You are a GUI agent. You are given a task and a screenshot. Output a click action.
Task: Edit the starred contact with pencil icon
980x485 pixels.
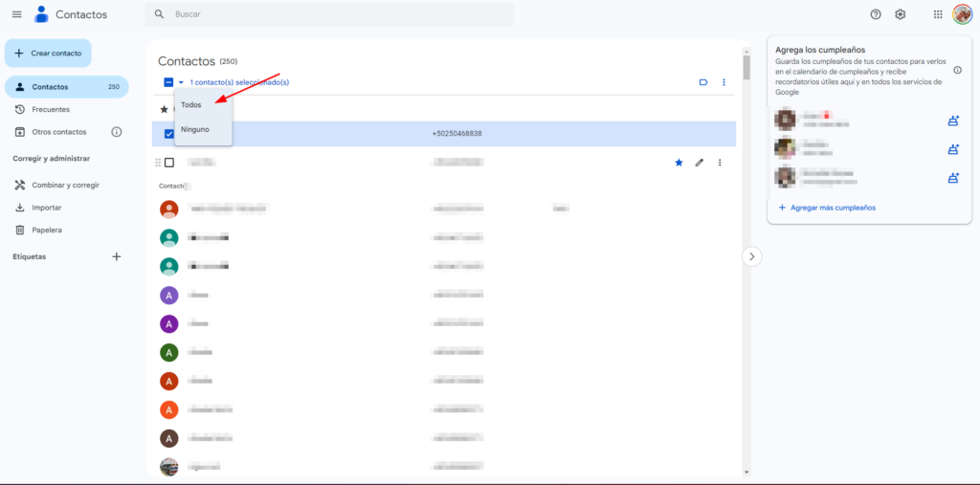(x=700, y=163)
